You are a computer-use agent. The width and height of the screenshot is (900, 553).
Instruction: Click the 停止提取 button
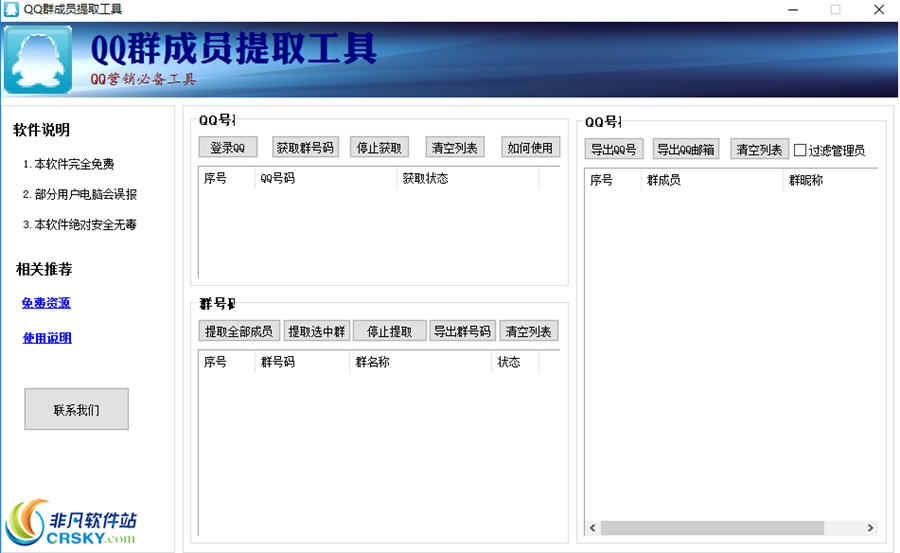pyautogui.click(x=390, y=331)
